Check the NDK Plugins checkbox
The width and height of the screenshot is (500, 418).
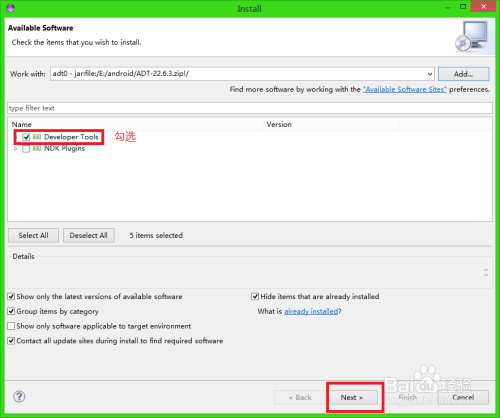pos(26,149)
